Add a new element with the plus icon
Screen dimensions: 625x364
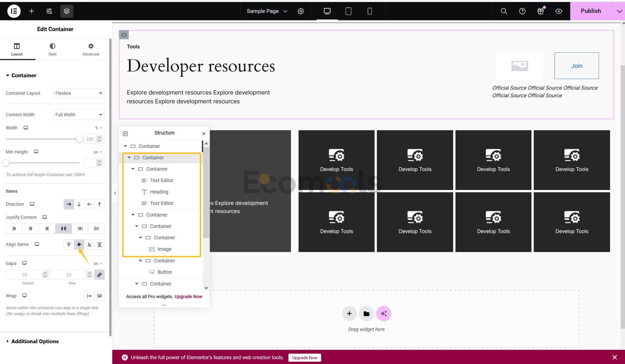pyautogui.click(x=32, y=11)
